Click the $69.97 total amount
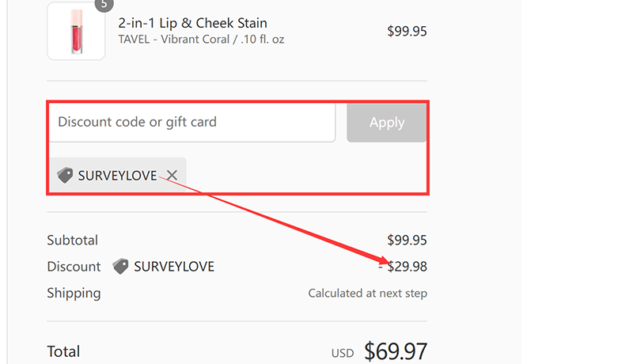 [396, 351]
